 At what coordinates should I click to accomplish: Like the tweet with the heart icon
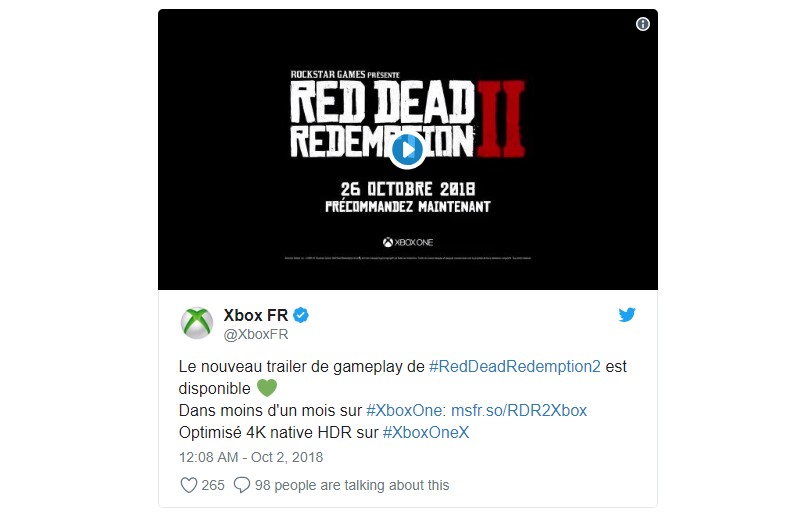click(x=189, y=485)
